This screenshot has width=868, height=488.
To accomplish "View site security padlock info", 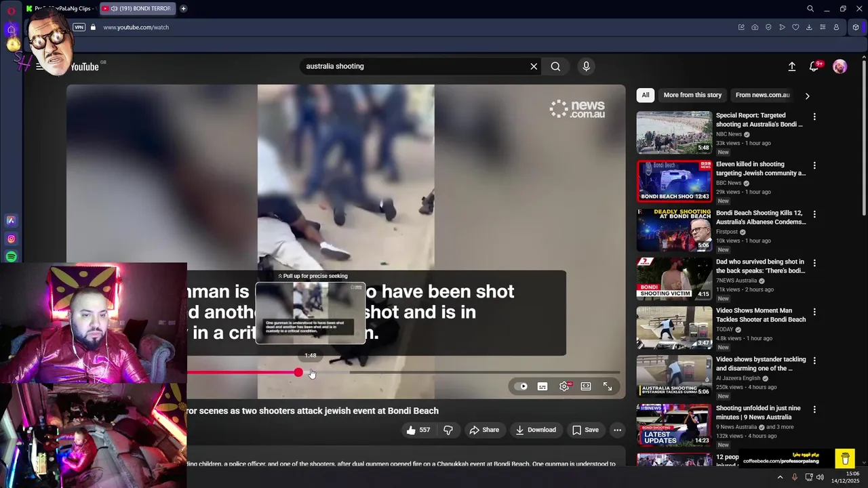I will [x=93, y=27].
